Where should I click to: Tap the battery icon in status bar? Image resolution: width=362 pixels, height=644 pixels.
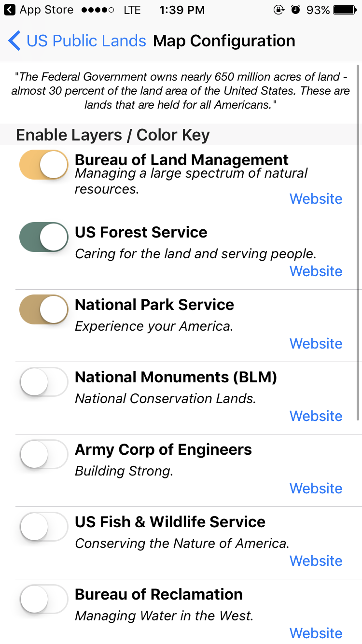[345, 10]
